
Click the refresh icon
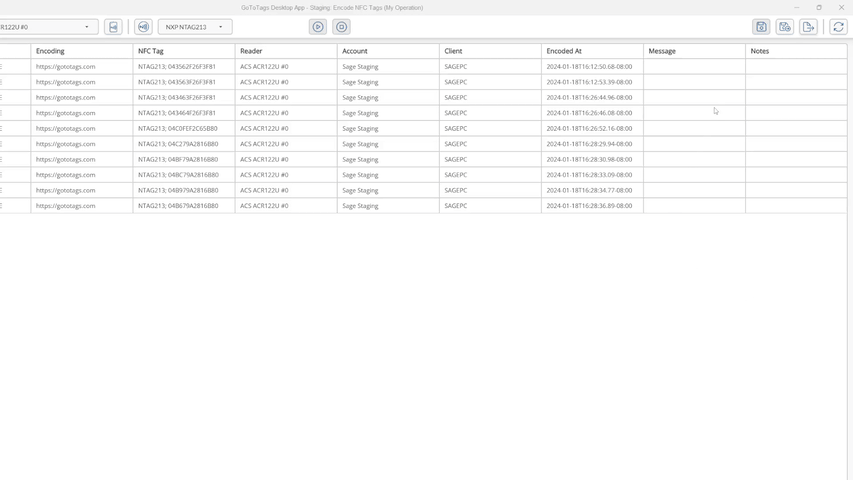point(838,27)
